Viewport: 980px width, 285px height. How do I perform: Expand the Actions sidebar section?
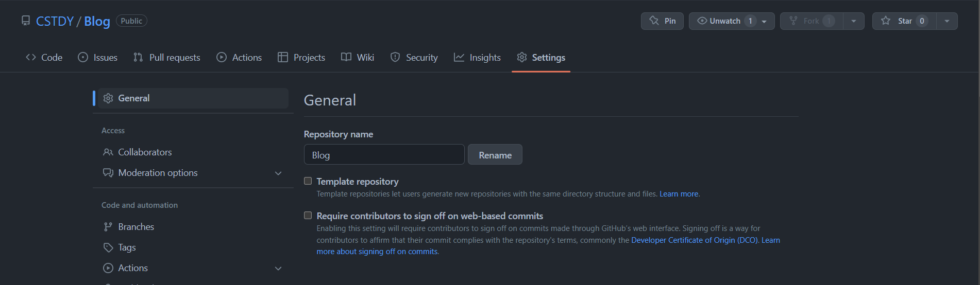[278, 269]
